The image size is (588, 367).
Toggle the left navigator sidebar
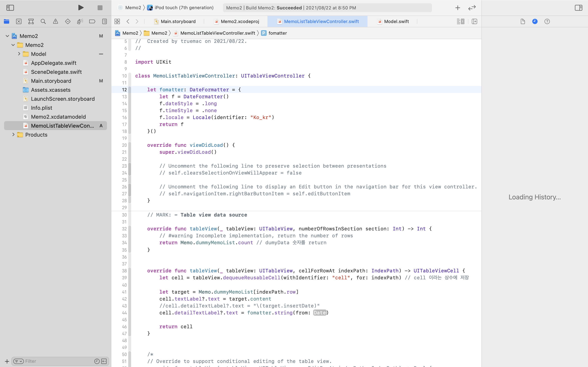pos(10,8)
